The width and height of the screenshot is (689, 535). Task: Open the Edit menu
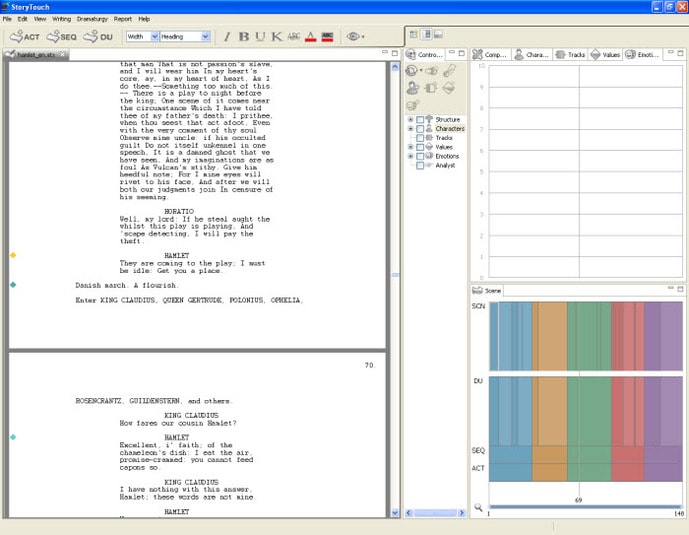point(22,19)
